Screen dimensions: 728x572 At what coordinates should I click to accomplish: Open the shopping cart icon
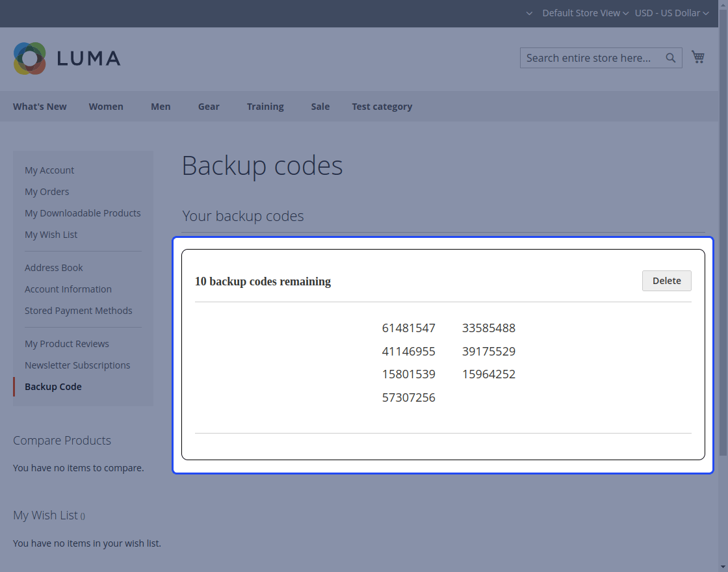[x=698, y=57]
